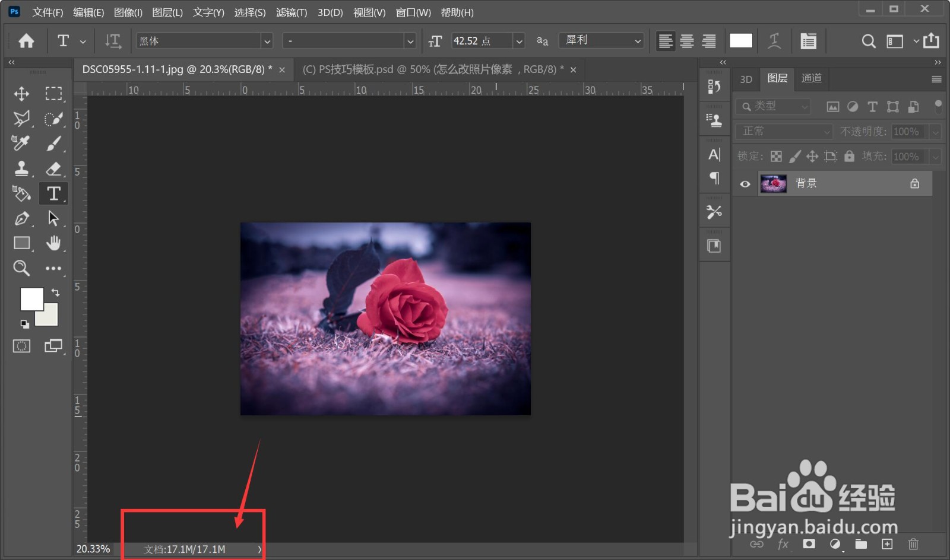Set the foreground color swatch
This screenshot has height=560, width=950.
pyautogui.click(x=31, y=299)
